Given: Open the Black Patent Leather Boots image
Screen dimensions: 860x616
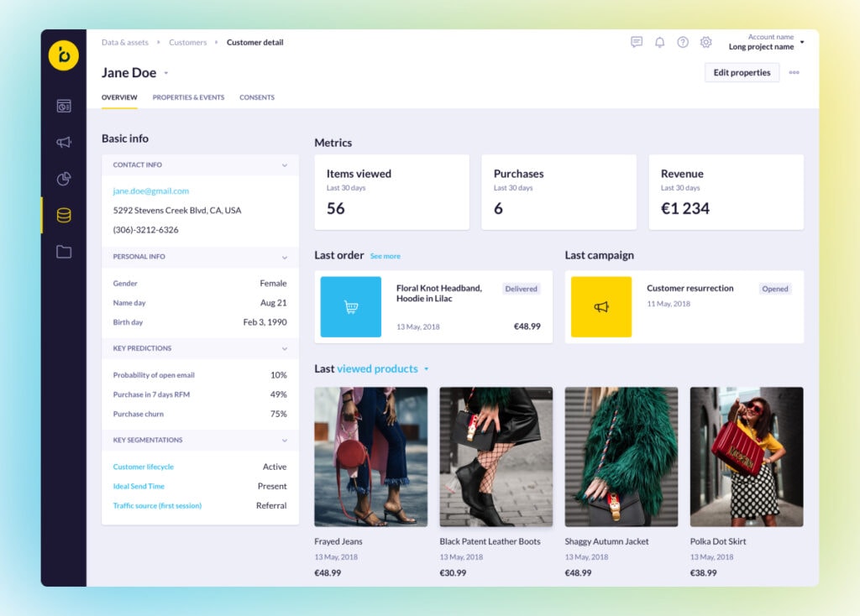Looking at the screenshot, I should click(x=496, y=457).
